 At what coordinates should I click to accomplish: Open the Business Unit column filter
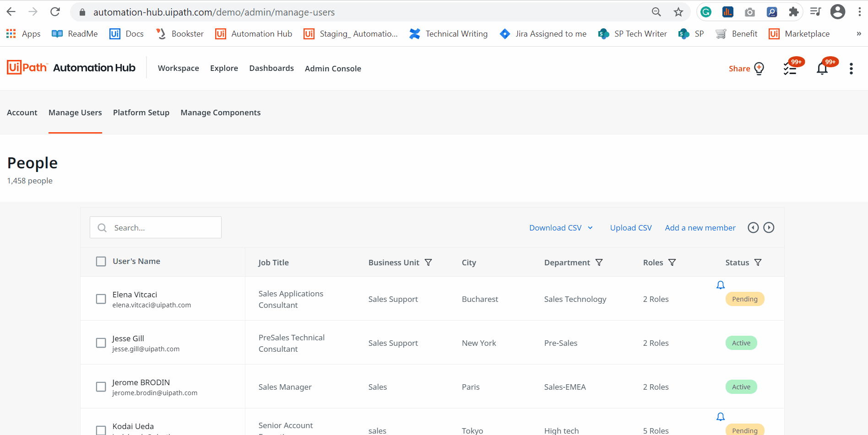point(429,262)
